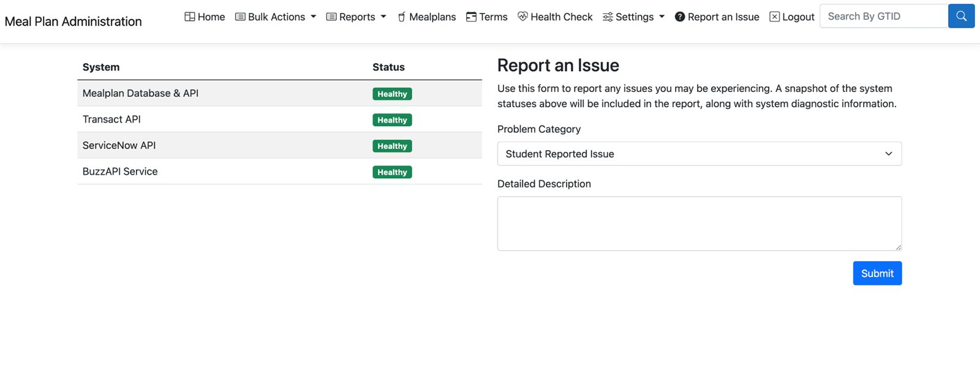Click the Healthy badge for Mealplan Database
This screenshot has width=980, height=386.
[392, 94]
